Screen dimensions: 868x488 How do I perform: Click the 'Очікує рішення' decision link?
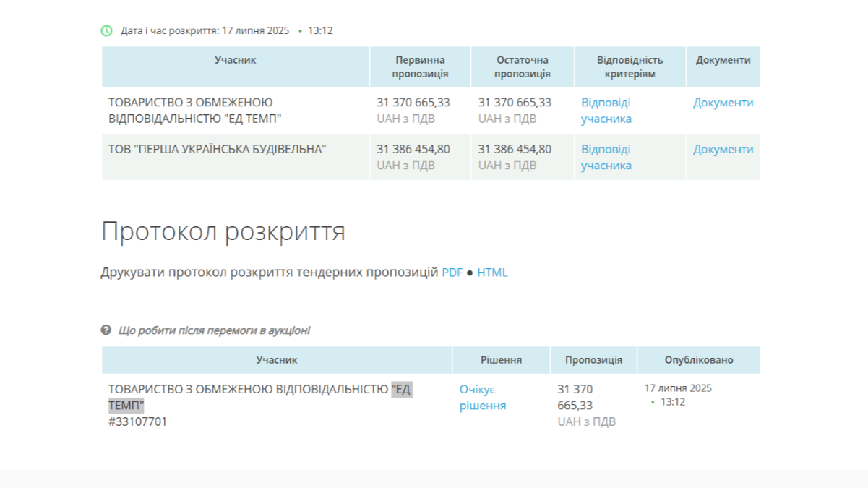point(483,398)
